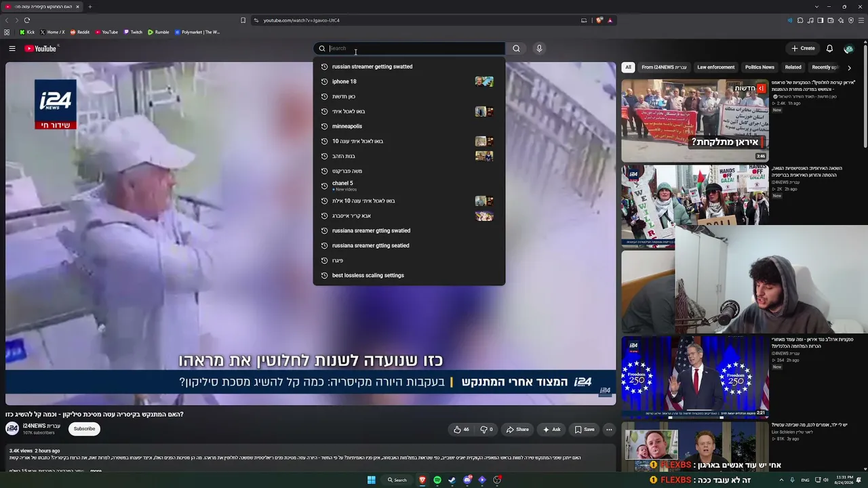
Task: Open YouTube notifications bell
Action: tap(829, 48)
